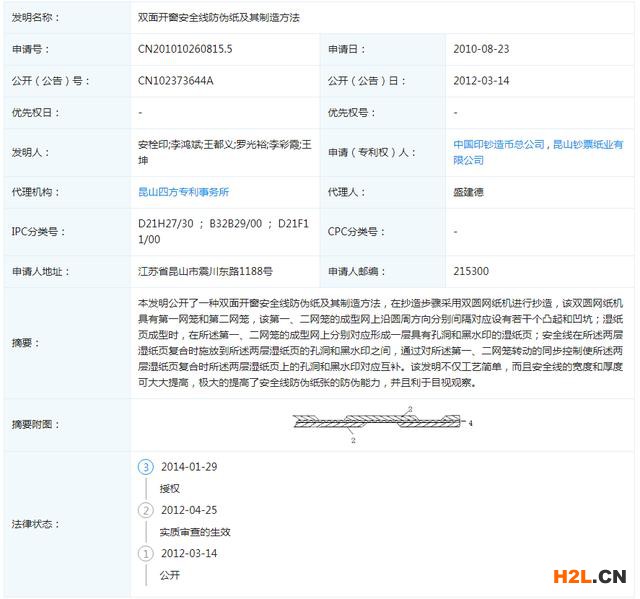Open the 昆山四方专利事务所 agency link
This screenshot has height=599, width=640.
coord(183,192)
